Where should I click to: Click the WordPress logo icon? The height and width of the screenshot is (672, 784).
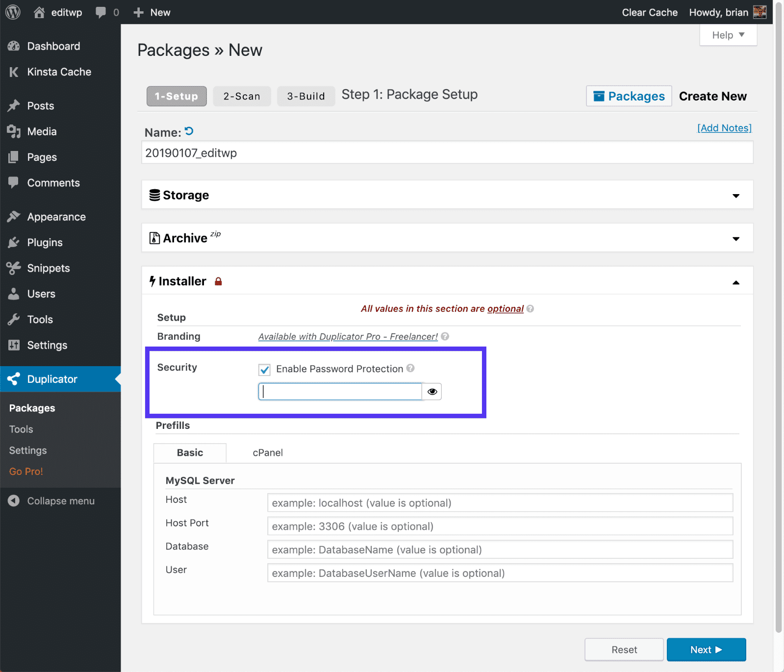pyautogui.click(x=13, y=12)
